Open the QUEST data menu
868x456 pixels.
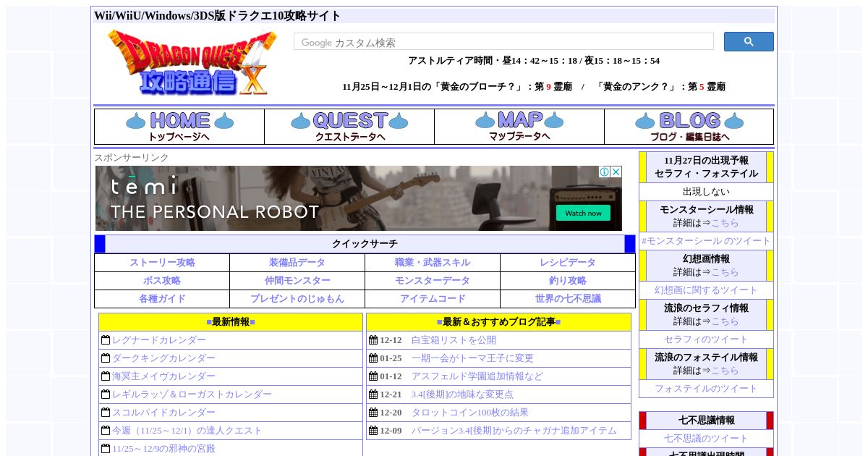[x=349, y=127]
